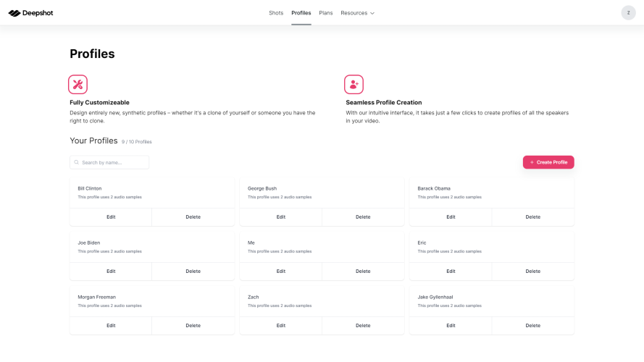
Task: Click the search magnifier icon
Action: (x=76, y=162)
